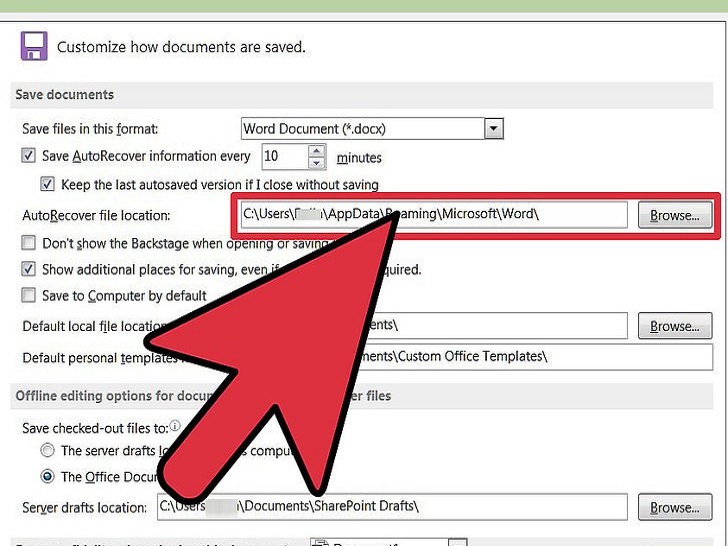The height and width of the screenshot is (546, 728).
Task: Increase AutoRecover minutes with up arrow
Action: [317, 151]
